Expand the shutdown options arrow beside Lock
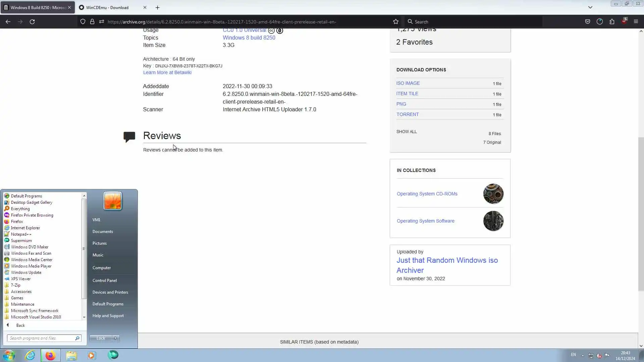Screen dimensions: 644x362 (x=116, y=338)
